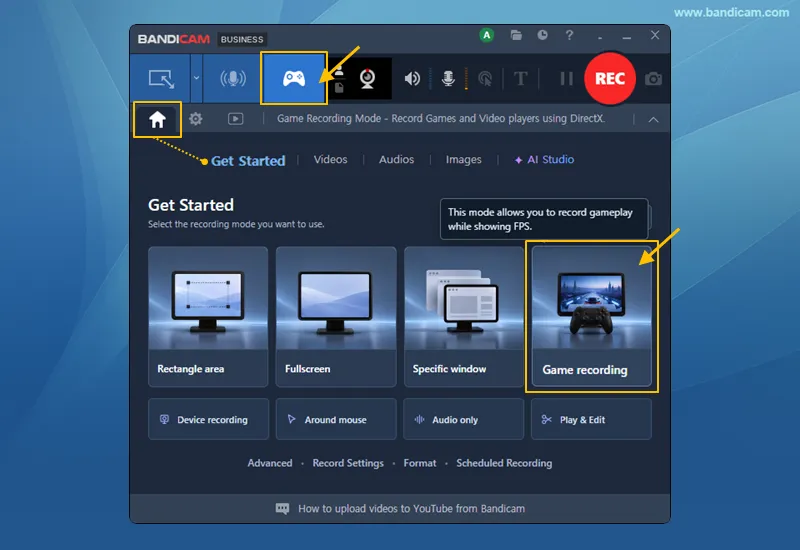The image size is (800, 550).
Task: Open the settings gear icon
Action: point(195,119)
